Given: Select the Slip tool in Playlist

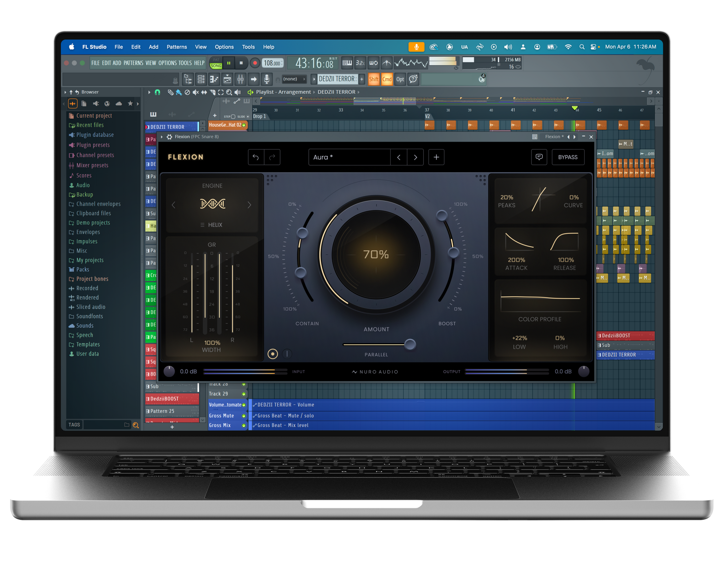Looking at the screenshot, I should point(204,92).
